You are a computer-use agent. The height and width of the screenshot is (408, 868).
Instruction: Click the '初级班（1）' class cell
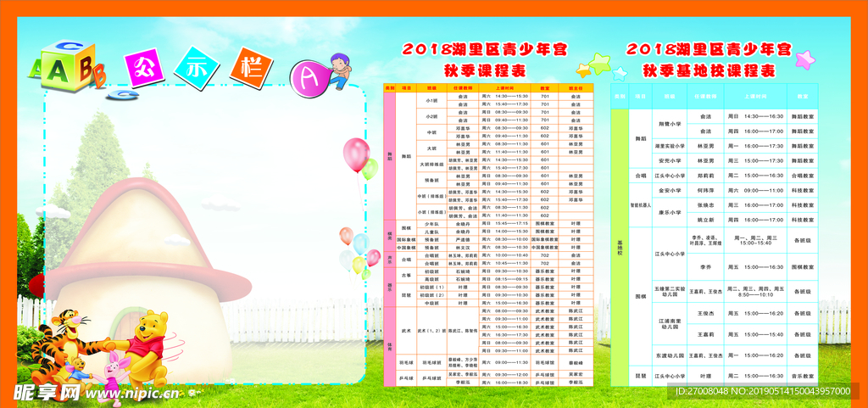[431, 288]
